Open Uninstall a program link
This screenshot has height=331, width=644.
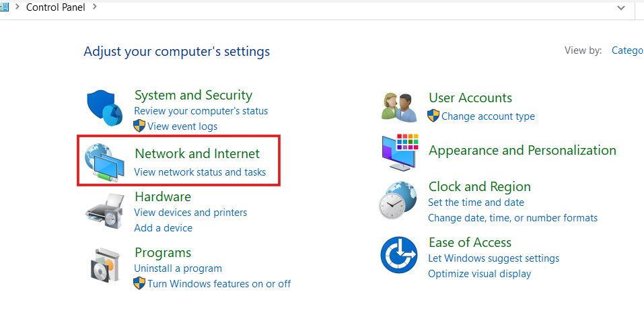(x=178, y=268)
